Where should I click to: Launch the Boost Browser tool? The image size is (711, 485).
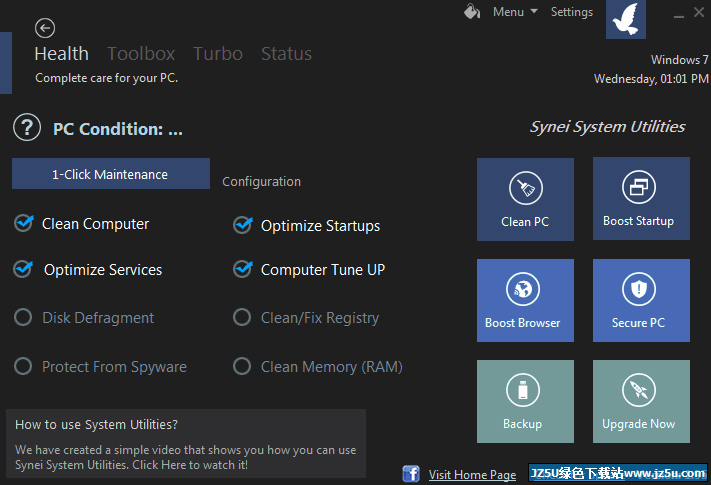(525, 300)
